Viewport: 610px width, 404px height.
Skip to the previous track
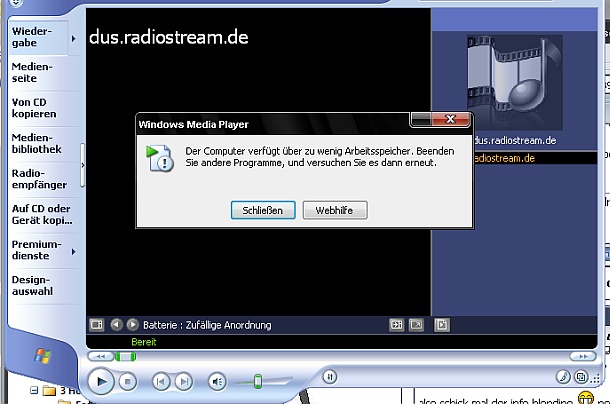point(161,382)
